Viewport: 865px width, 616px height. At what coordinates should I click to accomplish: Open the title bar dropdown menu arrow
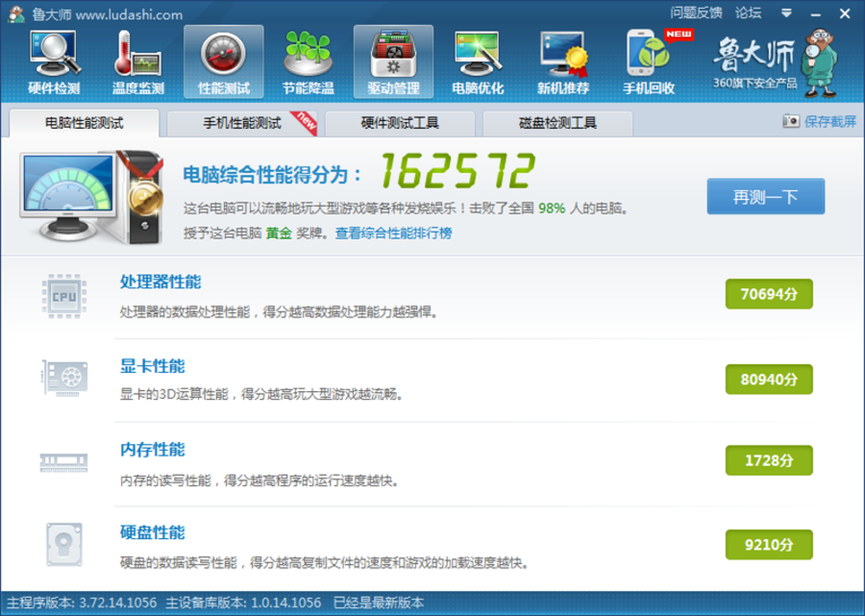pyautogui.click(x=786, y=13)
